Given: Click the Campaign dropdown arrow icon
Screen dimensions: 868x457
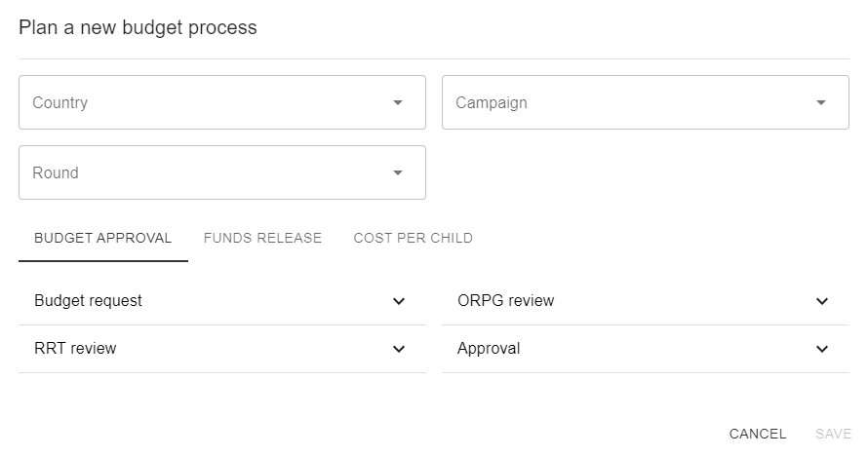Looking at the screenshot, I should 821,102.
